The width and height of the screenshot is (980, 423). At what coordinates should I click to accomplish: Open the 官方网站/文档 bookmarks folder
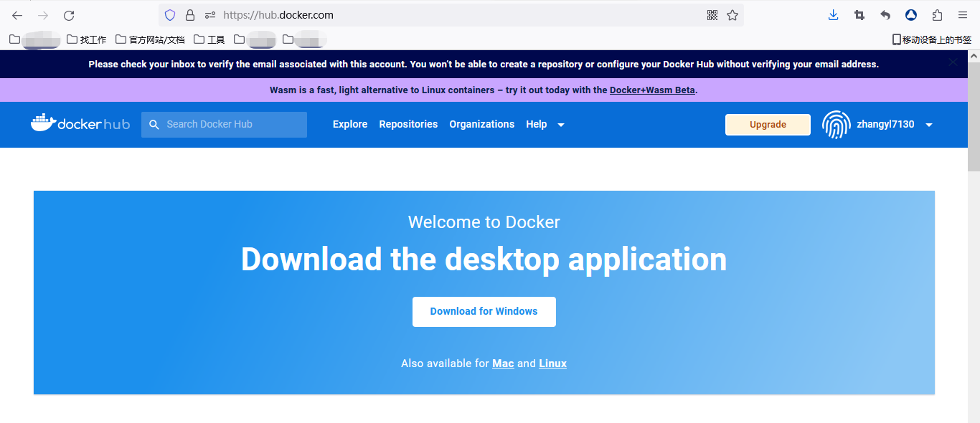click(150, 39)
